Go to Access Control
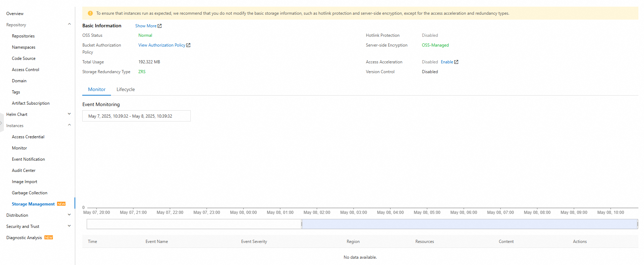Screen dimensions: 644x265 (26, 70)
